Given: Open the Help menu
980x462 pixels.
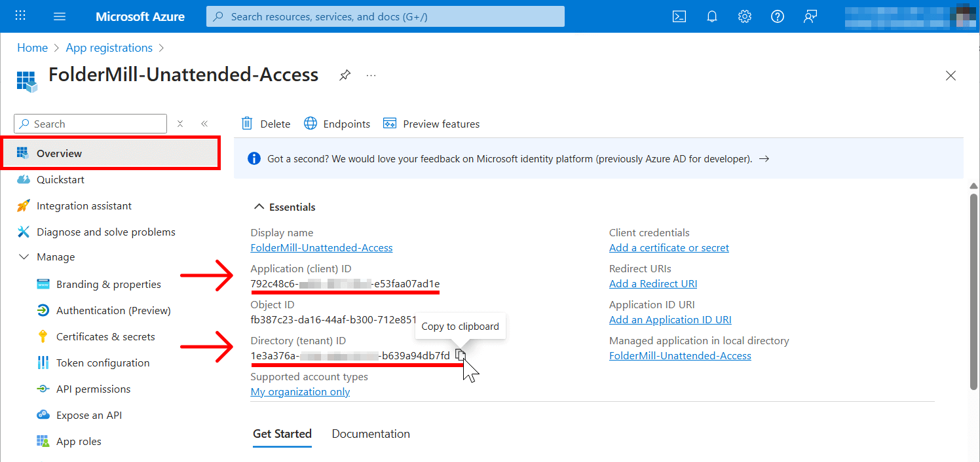Looking at the screenshot, I should tap(777, 16).
